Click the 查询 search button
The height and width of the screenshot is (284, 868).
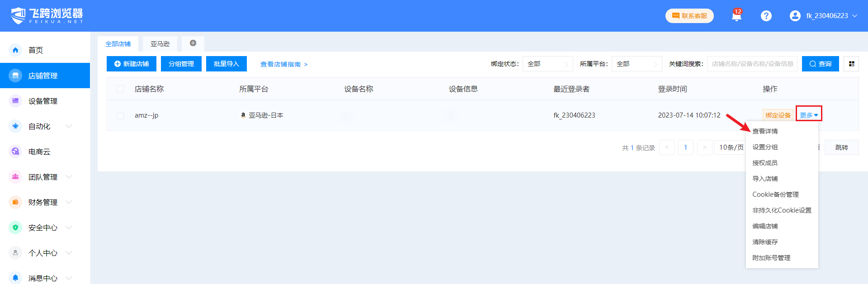(x=821, y=64)
